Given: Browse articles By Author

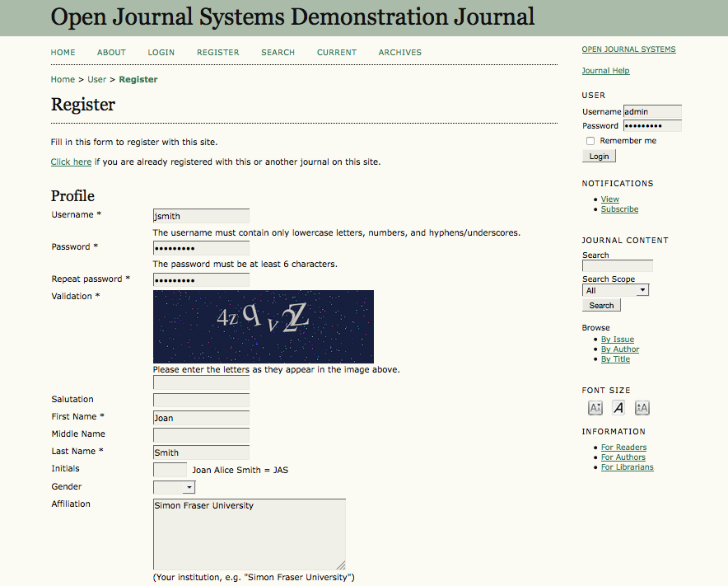Looking at the screenshot, I should click(x=619, y=349).
